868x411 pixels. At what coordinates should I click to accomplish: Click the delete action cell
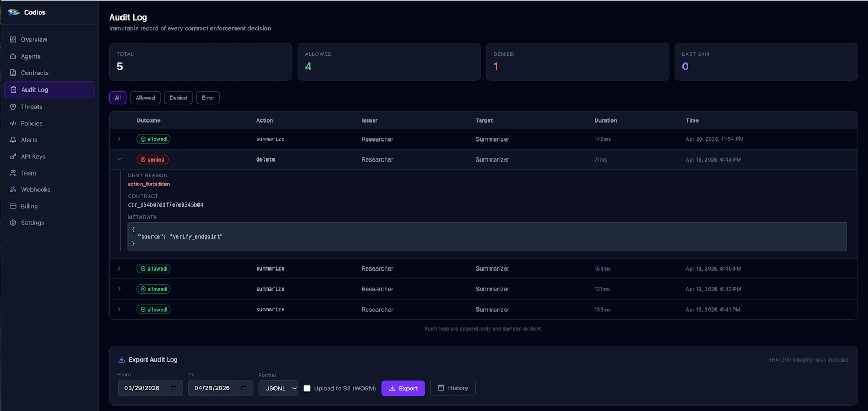(x=265, y=159)
